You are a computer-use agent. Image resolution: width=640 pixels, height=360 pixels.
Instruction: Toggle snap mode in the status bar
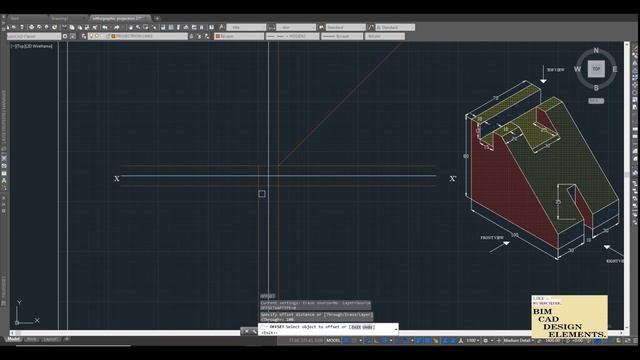coord(353,340)
